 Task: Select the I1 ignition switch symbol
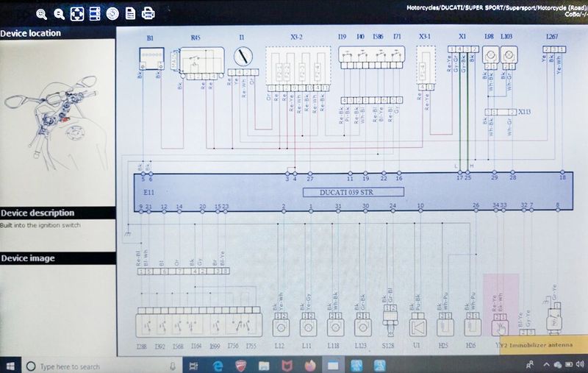point(243,57)
